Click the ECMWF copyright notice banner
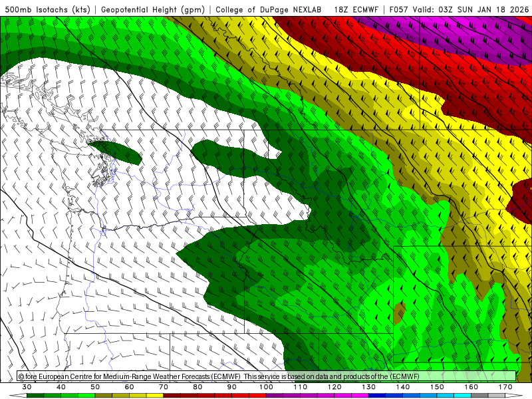The height and width of the screenshot is (399, 532). coord(267,376)
